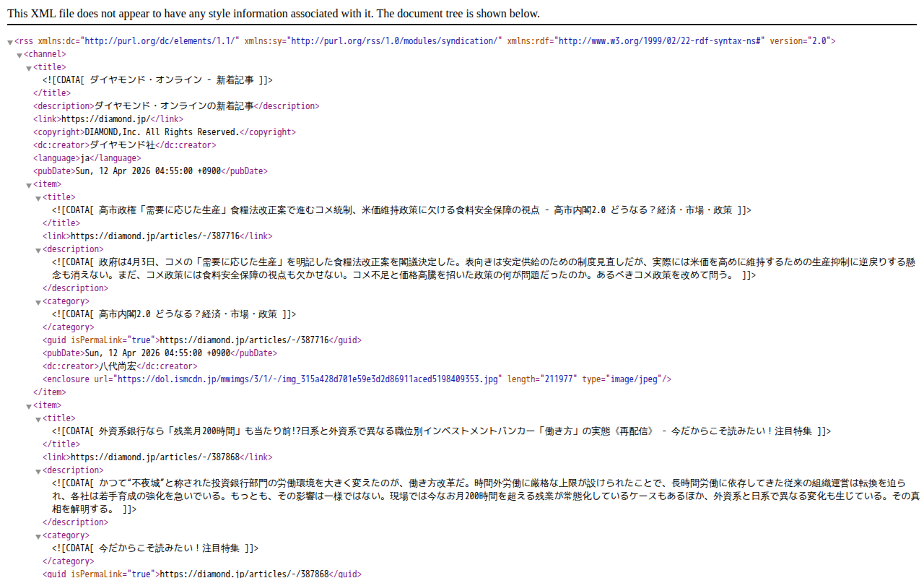Click the enclosure length "211977" value

[559, 379]
